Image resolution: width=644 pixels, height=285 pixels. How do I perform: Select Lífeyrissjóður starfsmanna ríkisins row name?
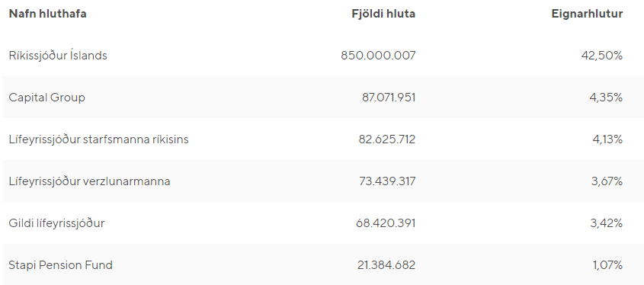98,139
